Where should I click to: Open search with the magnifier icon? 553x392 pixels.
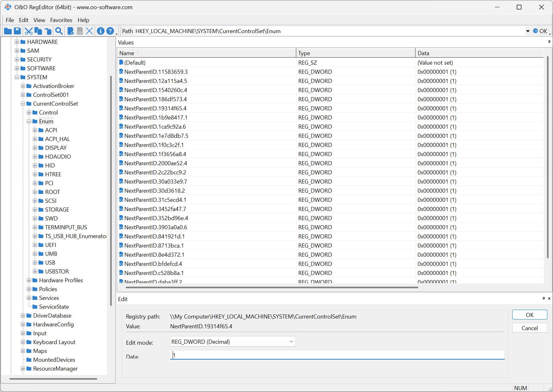(59, 31)
